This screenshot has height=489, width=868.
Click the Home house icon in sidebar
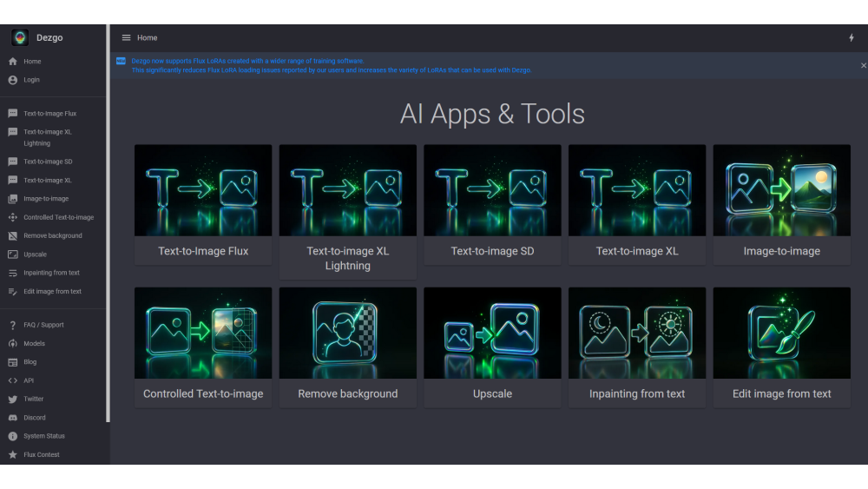pyautogui.click(x=13, y=62)
